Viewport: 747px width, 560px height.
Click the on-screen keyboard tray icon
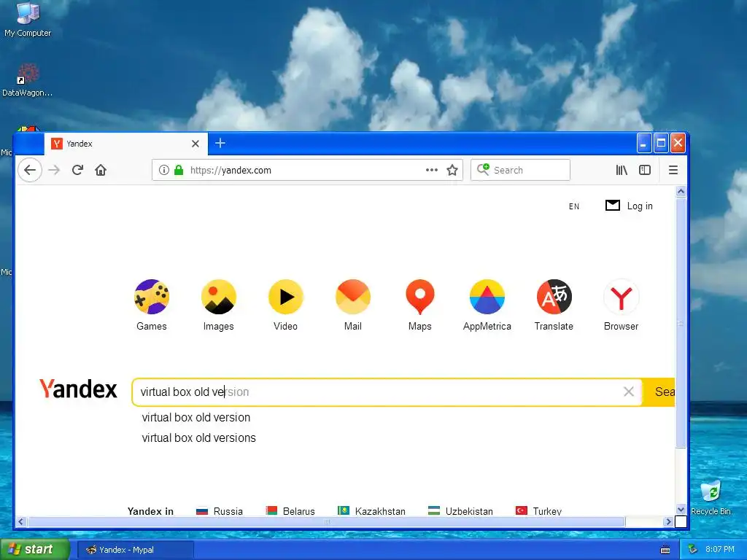click(x=665, y=550)
